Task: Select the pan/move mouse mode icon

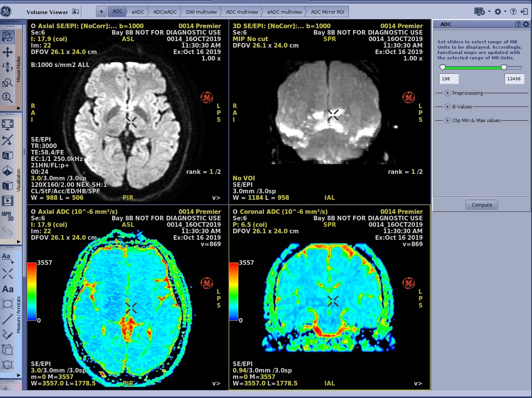Action: tap(8, 52)
